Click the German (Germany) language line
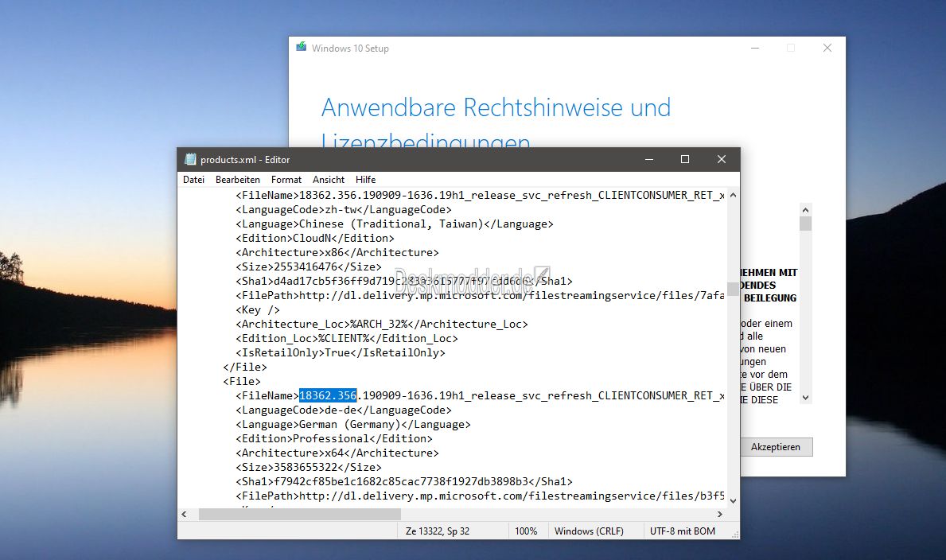The height and width of the screenshot is (560, 946). 353,424
